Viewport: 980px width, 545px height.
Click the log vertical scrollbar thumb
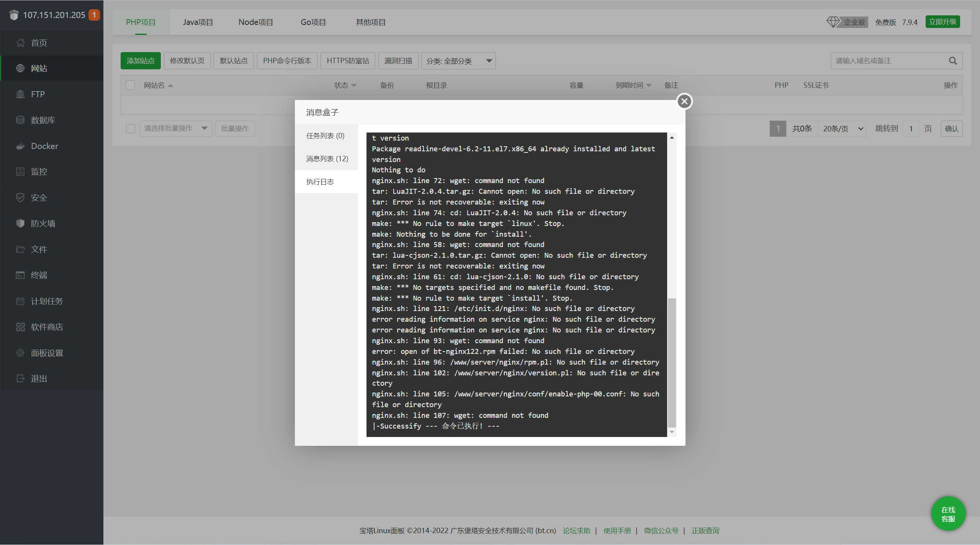coord(672,362)
